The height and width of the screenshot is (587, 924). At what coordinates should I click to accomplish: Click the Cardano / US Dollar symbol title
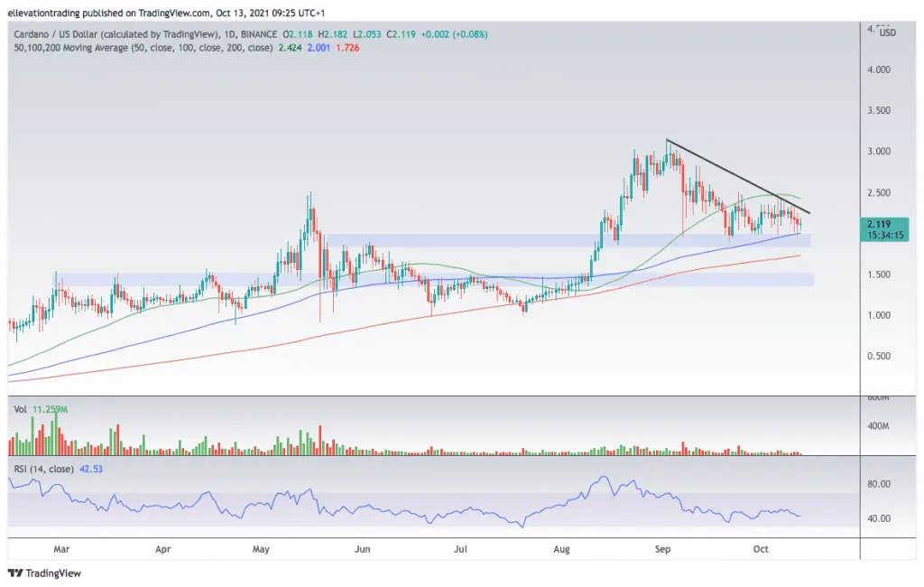(x=116, y=34)
